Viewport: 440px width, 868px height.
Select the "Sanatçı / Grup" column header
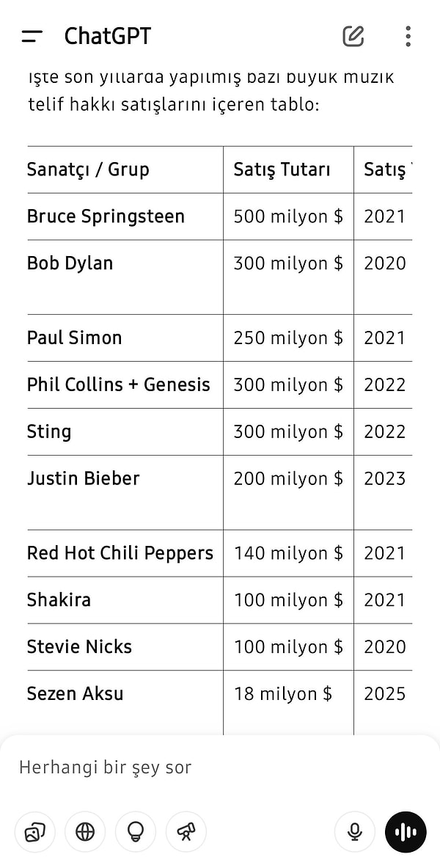(x=88, y=169)
